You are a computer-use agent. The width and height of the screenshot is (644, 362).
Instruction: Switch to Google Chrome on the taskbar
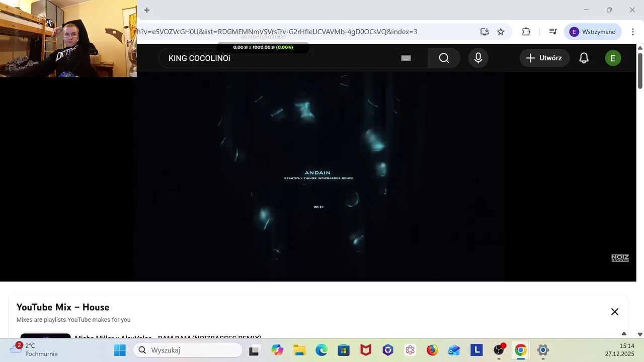click(x=521, y=350)
